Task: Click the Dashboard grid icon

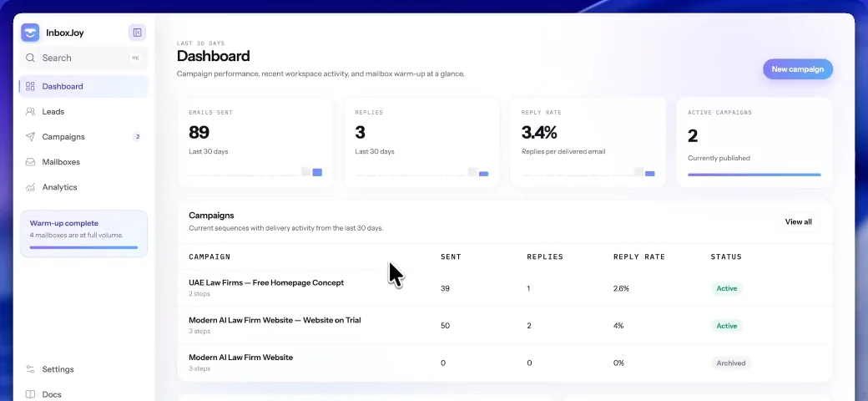Action: (x=30, y=86)
